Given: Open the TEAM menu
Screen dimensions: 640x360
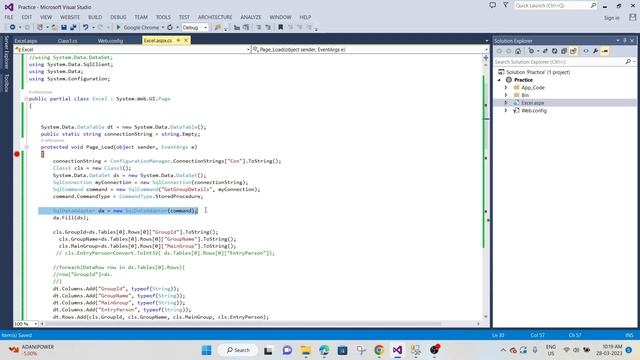Looking at the screenshot, I should 141,17.
